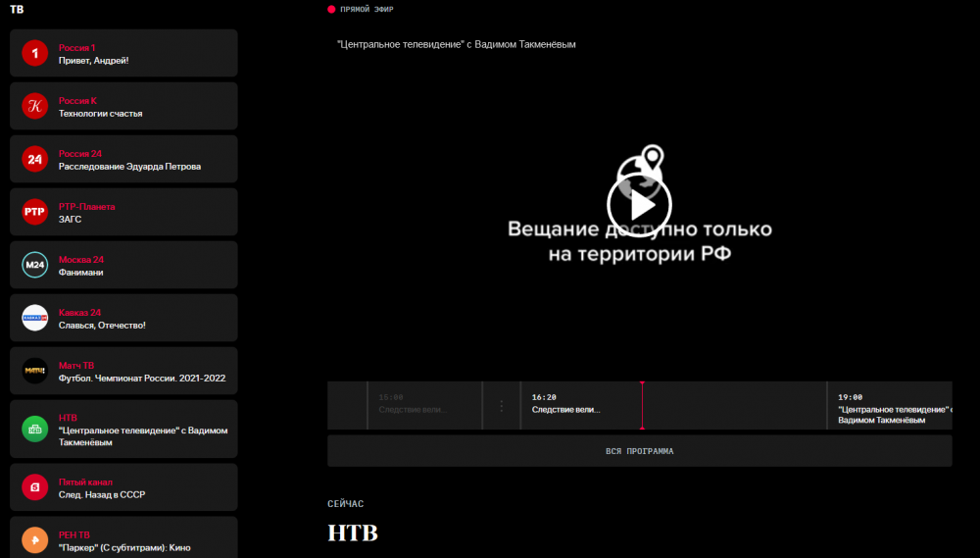Click the Сейчас label
This screenshot has width=980, height=558.
(x=346, y=504)
